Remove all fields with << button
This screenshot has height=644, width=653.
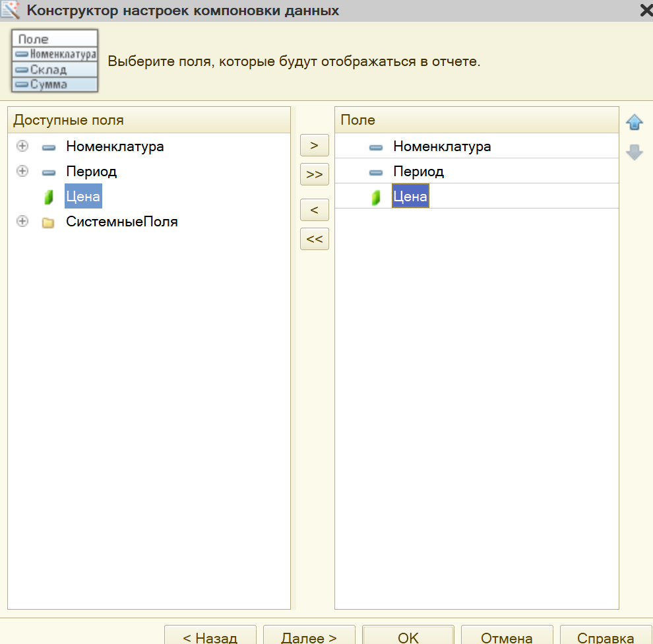(x=315, y=239)
